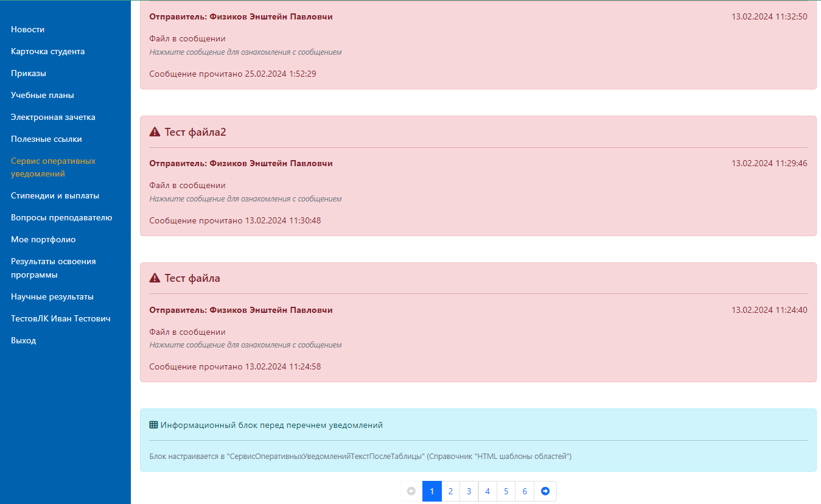This screenshot has width=821, height=504.
Task: Open the user profile ТестовЛК Иван Тестович
Action: 61,318
